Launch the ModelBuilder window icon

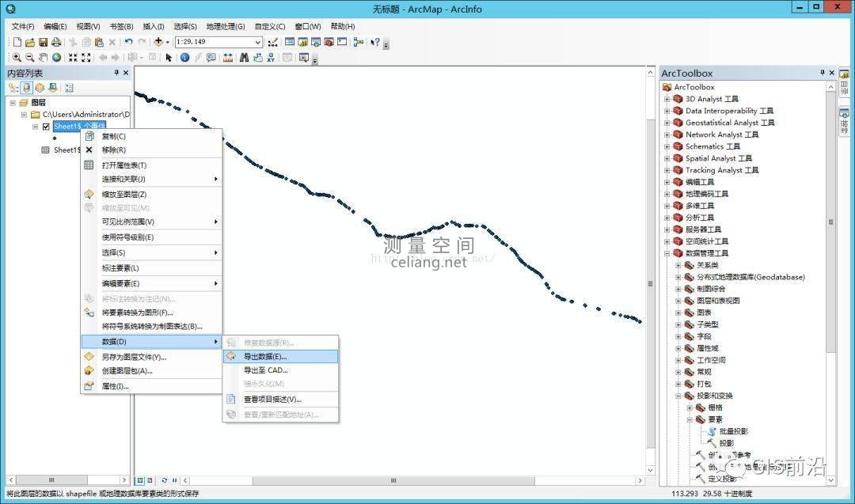[x=359, y=42]
